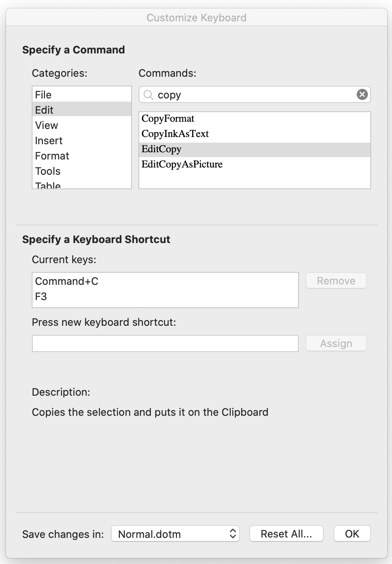Screen dimensions: 392x564
Task: Choose the Tools category
Action: coord(82,171)
